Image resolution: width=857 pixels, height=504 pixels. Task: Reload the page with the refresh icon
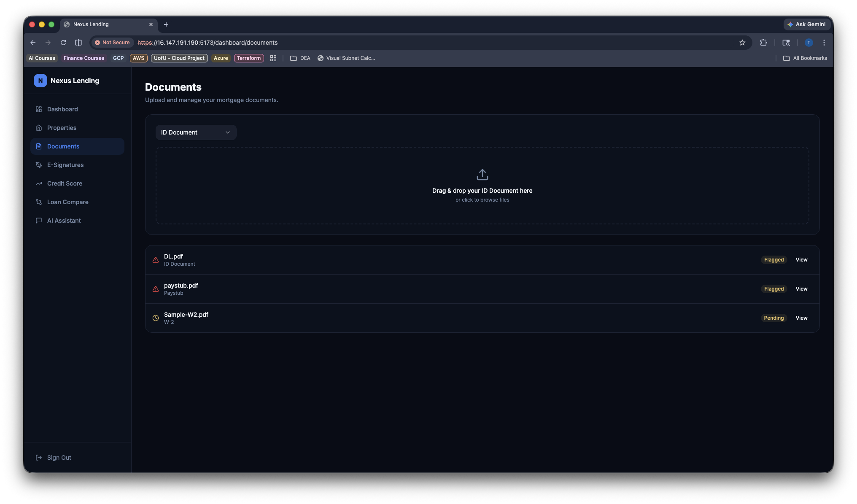click(x=63, y=43)
